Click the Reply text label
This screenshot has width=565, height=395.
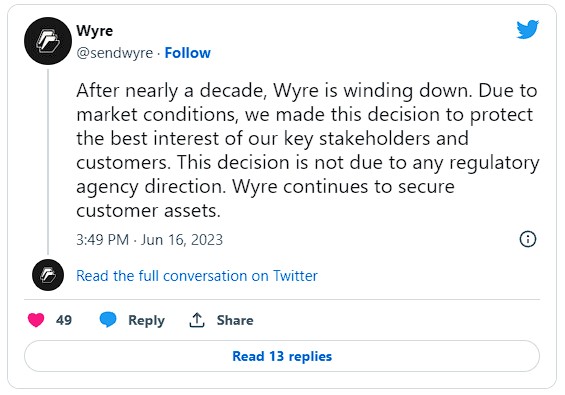click(146, 320)
